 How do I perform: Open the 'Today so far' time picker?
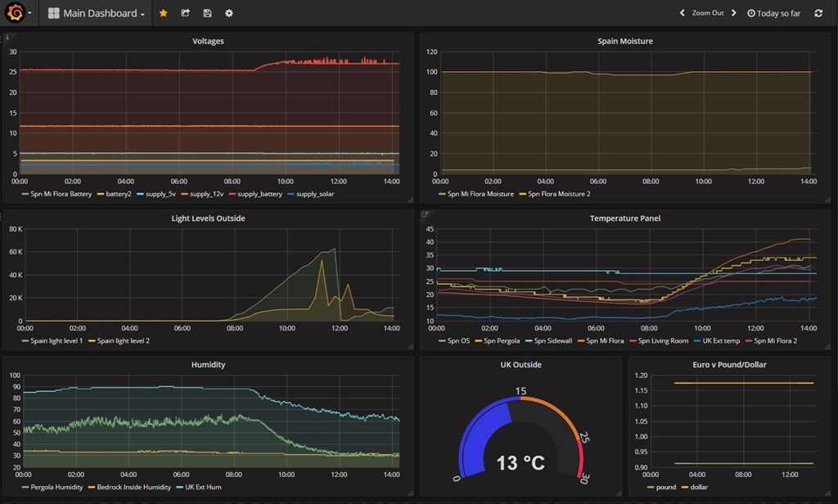point(773,13)
